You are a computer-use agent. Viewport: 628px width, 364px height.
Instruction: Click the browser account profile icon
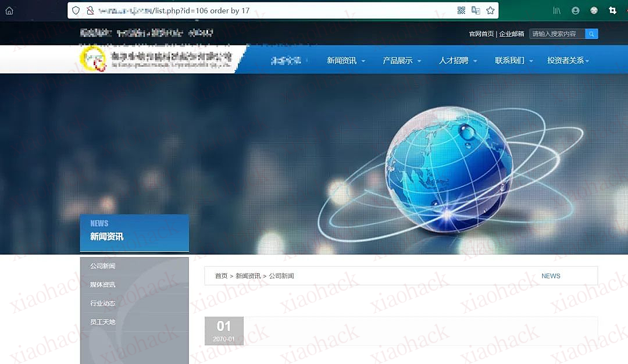[x=575, y=10]
